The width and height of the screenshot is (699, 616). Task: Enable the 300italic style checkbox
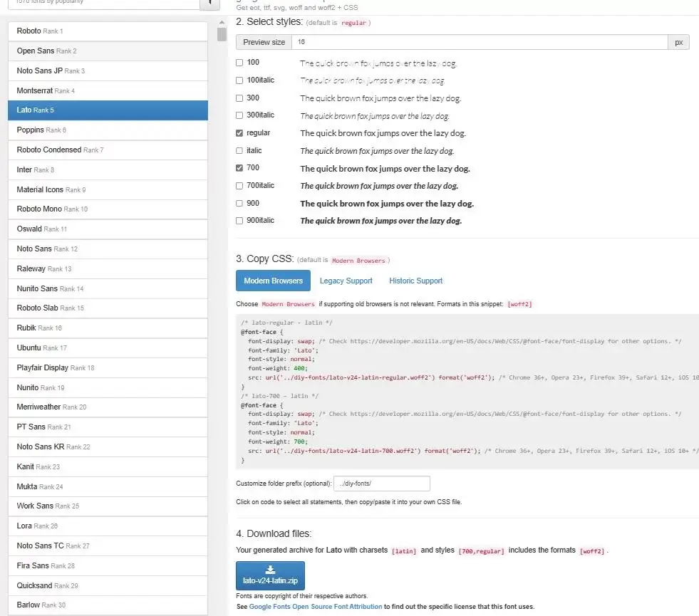(x=239, y=115)
